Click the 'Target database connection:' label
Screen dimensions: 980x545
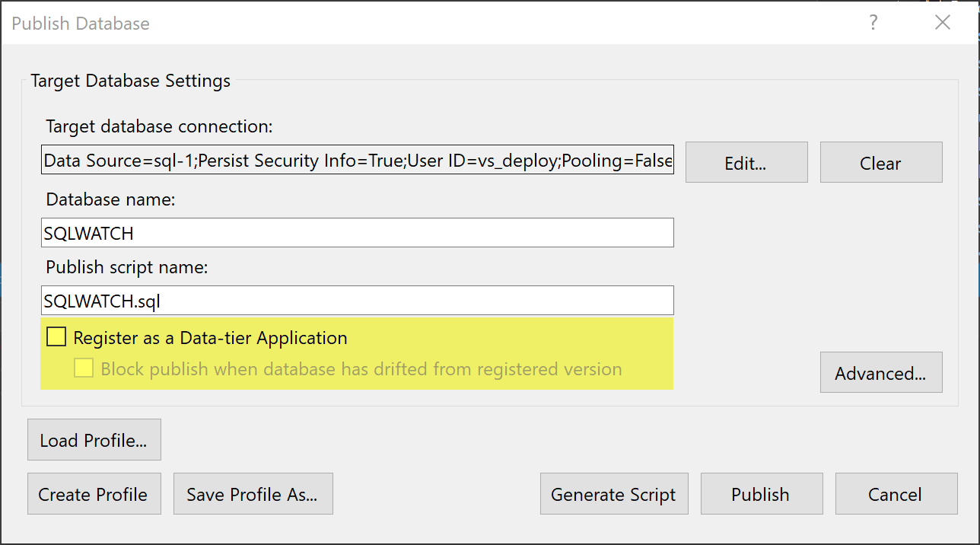click(x=159, y=126)
